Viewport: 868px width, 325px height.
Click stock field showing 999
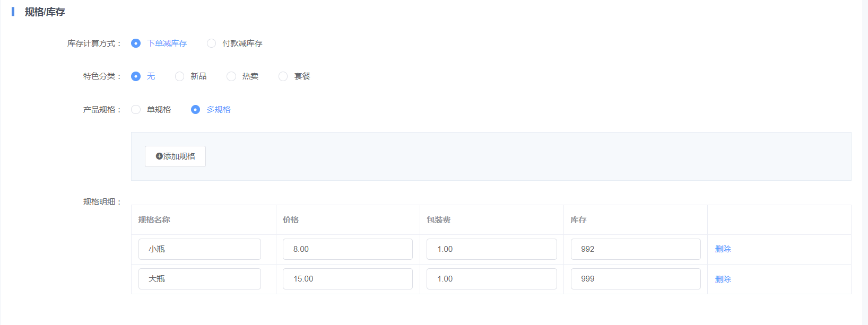coord(636,279)
